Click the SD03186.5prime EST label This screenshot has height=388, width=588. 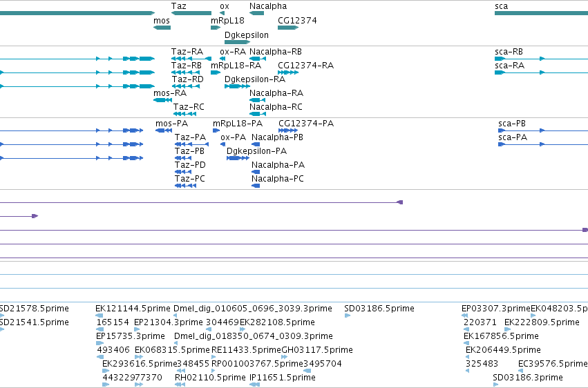pyautogui.click(x=379, y=308)
